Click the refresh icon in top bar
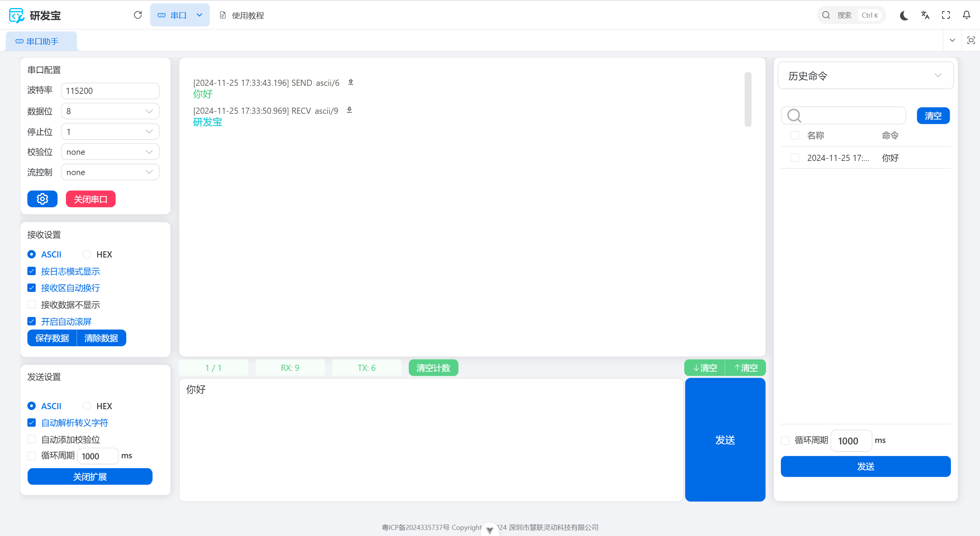The width and height of the screenshot is (980, 536). coord(138,15)
